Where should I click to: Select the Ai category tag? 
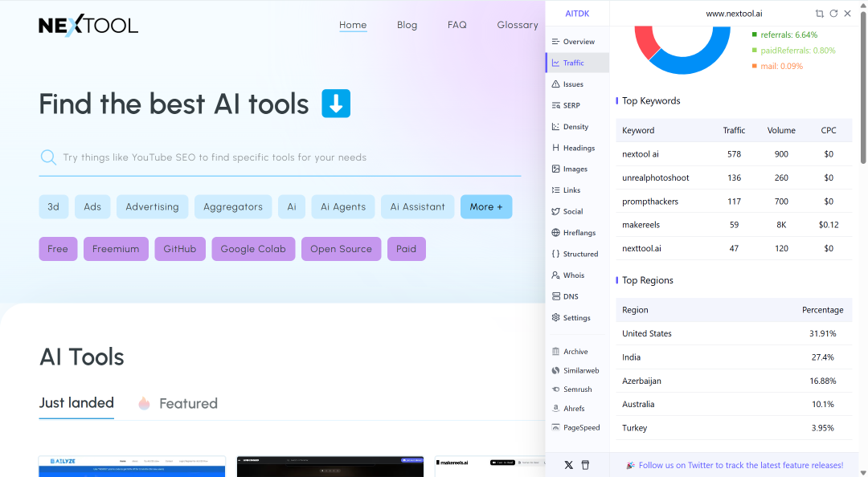[292, 206]
